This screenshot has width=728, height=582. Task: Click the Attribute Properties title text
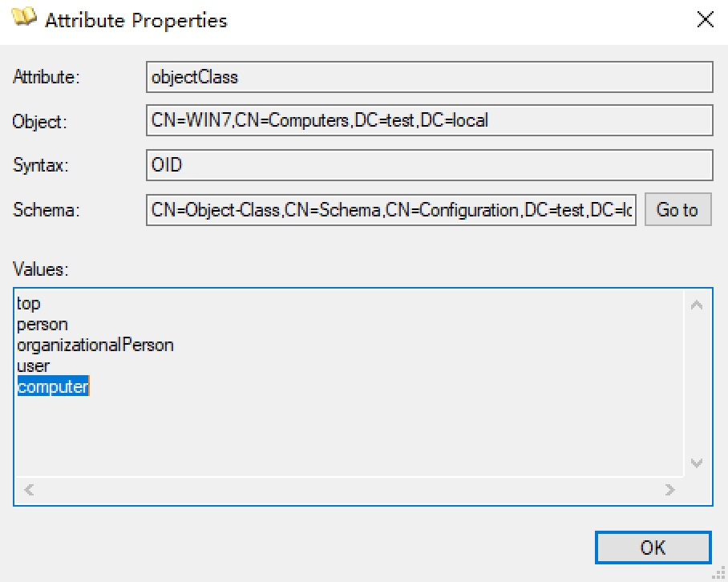click(136, 20)
